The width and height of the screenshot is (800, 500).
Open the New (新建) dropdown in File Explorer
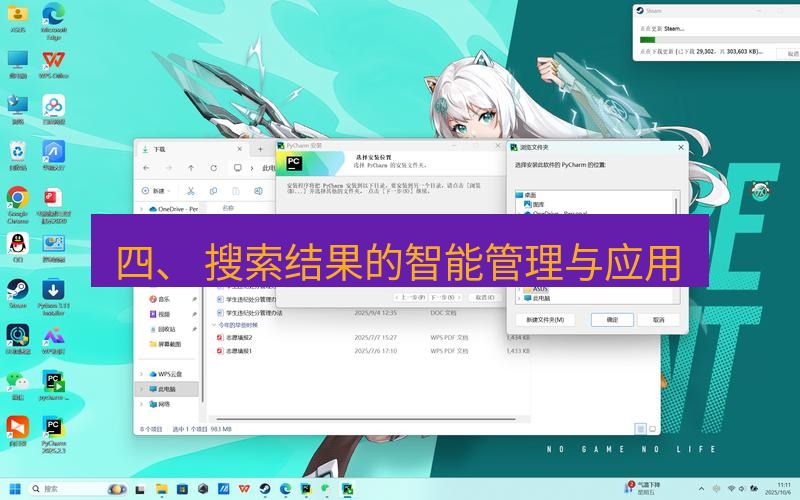point(156,191)
